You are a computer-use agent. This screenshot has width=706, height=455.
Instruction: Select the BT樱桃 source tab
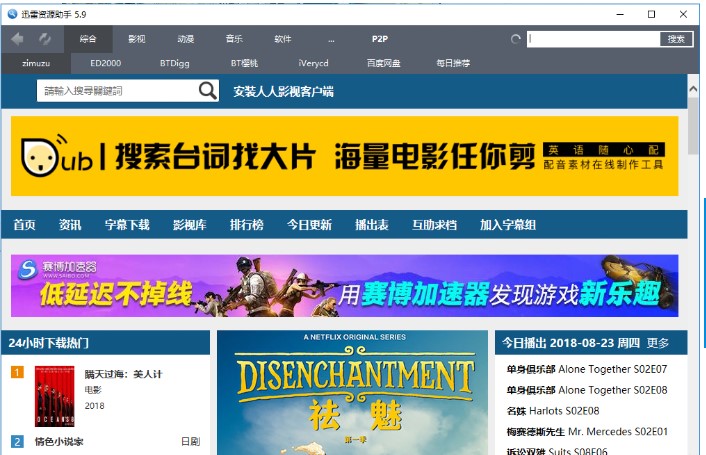244,63
